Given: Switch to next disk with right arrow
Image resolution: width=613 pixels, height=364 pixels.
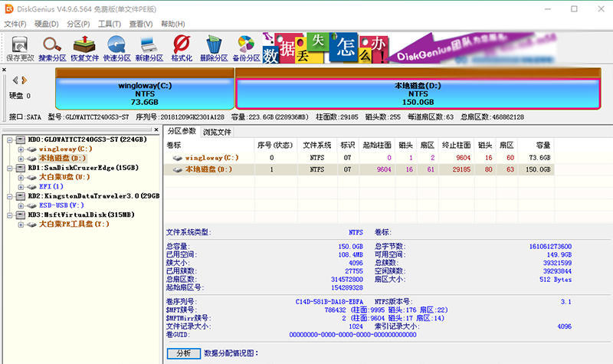Looking at the screenshot, I should [24, 80].
